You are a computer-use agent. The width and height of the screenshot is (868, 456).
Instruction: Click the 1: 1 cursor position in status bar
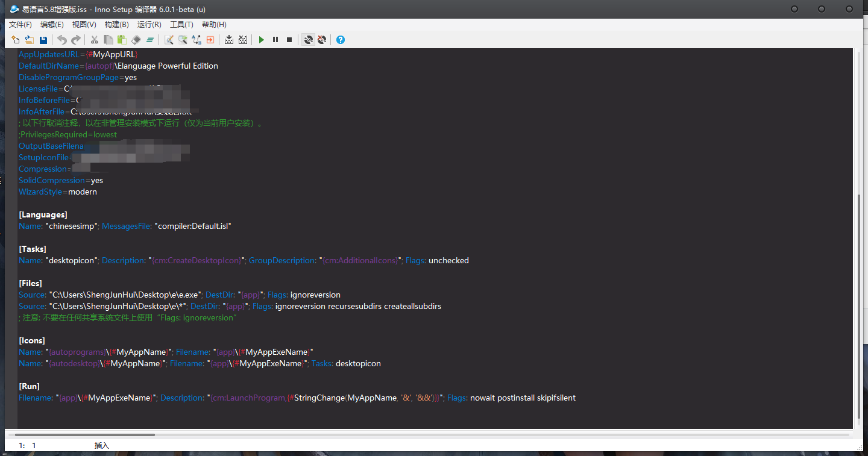[x=28, y=446]
